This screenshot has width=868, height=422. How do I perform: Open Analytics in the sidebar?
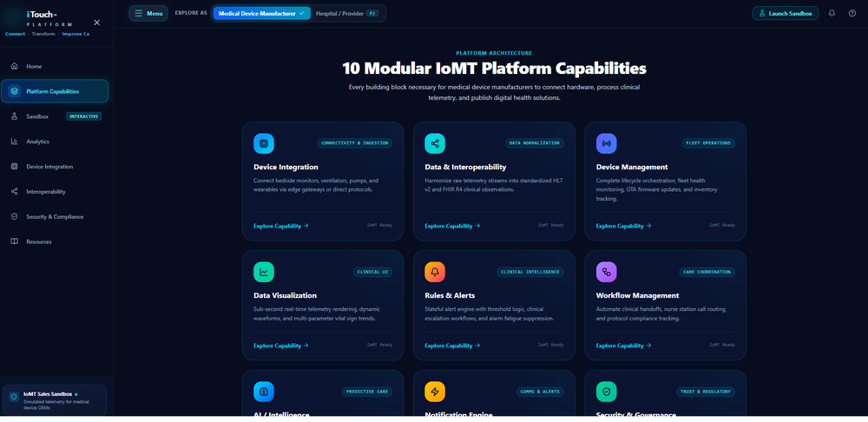point(54,142)
